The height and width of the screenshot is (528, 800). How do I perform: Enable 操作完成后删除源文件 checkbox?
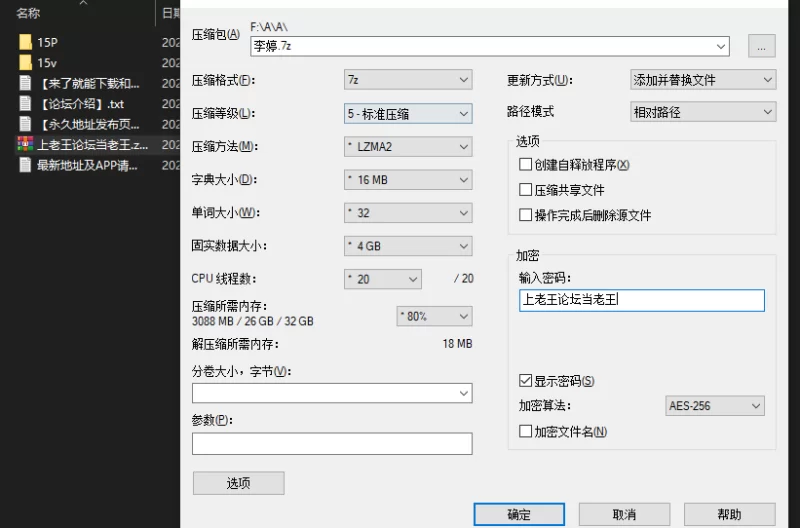pyautogui.click(x=525, y=215)
